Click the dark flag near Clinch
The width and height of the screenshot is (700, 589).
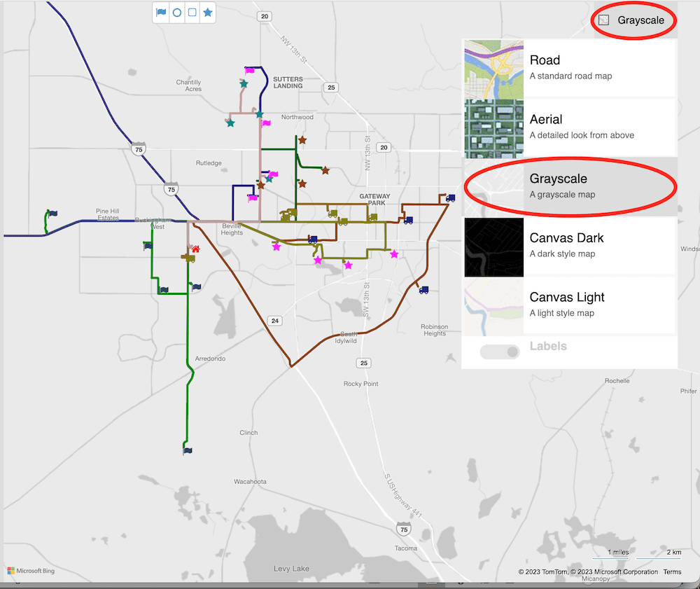pos(188,450)
